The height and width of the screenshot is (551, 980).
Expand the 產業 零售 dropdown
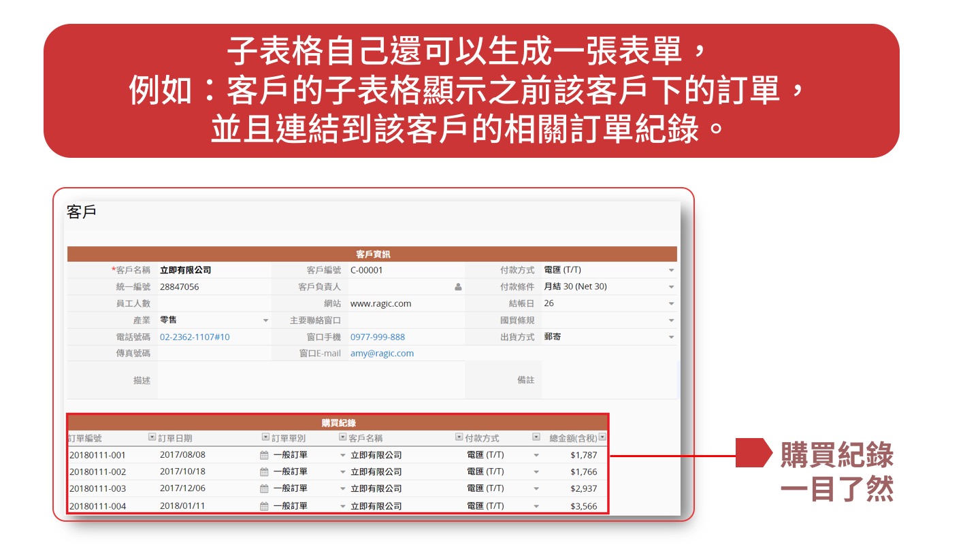coord(265,320)
